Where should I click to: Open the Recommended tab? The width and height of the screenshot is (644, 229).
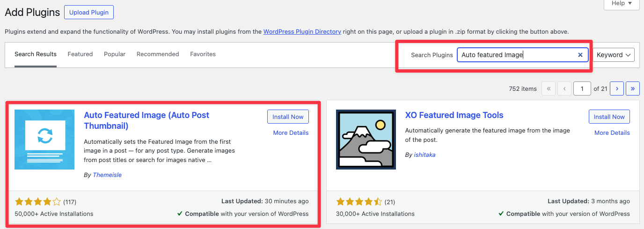pyautogui.click(x=158, y=54)
